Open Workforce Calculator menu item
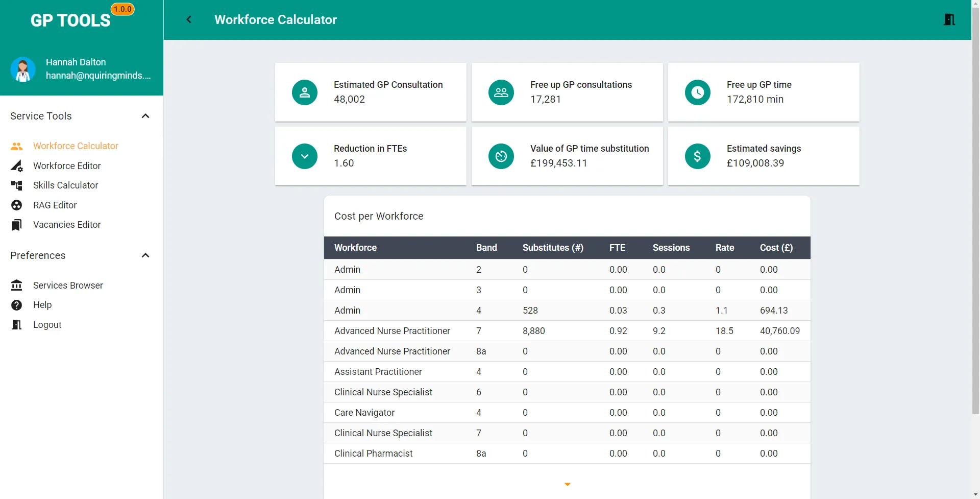 (x=76, y=146)
